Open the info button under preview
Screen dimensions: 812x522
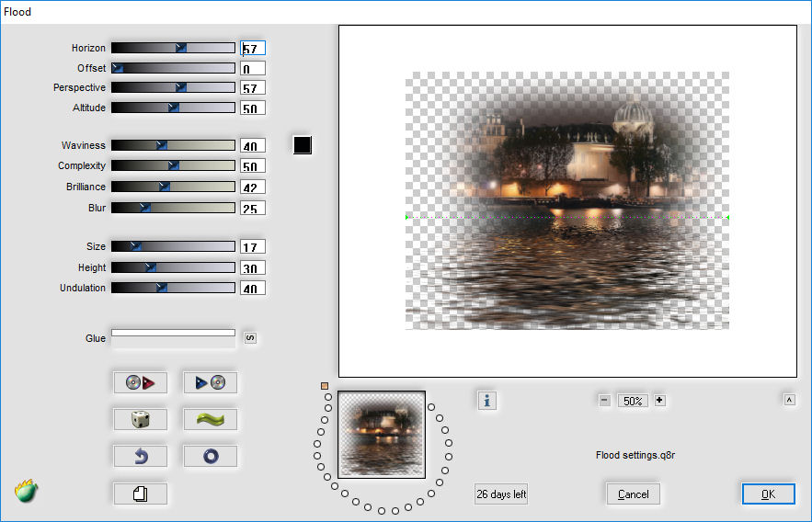coord(486,401)
